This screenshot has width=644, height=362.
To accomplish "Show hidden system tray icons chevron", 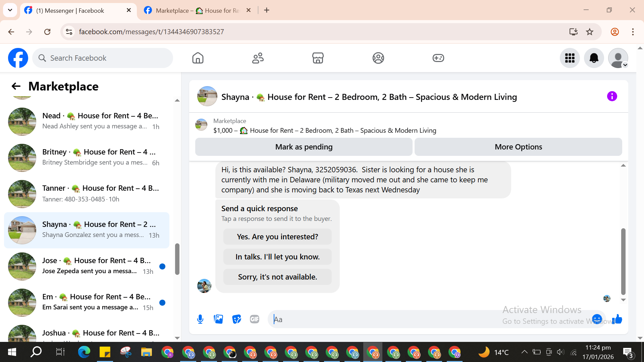I will pyautogui.click(x=524, y=352).
